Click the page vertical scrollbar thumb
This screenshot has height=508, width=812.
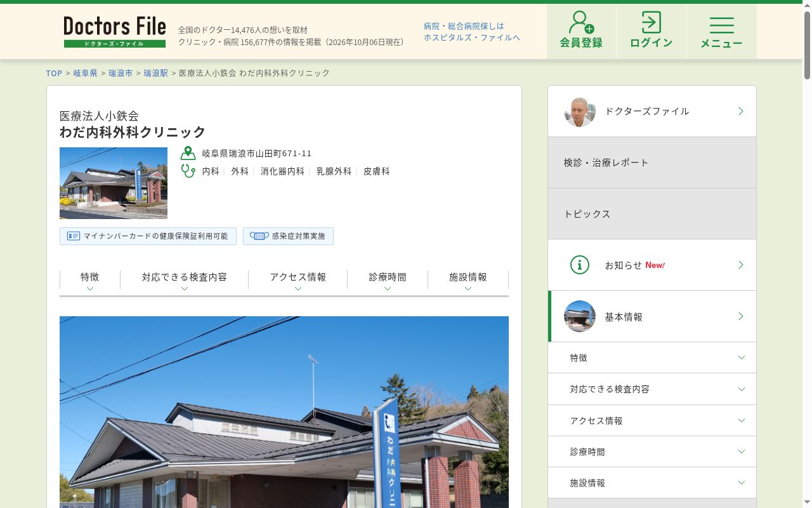tap(807, 44)
